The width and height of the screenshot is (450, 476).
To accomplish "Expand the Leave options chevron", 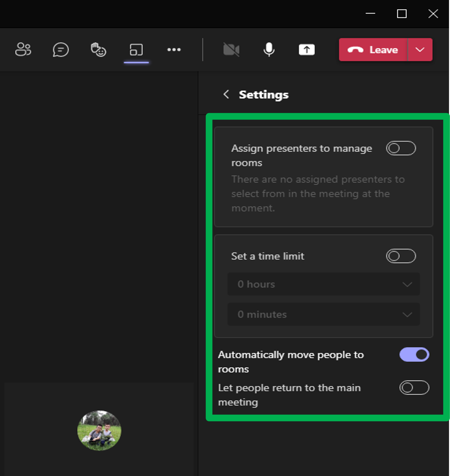I will pos(420,50).
